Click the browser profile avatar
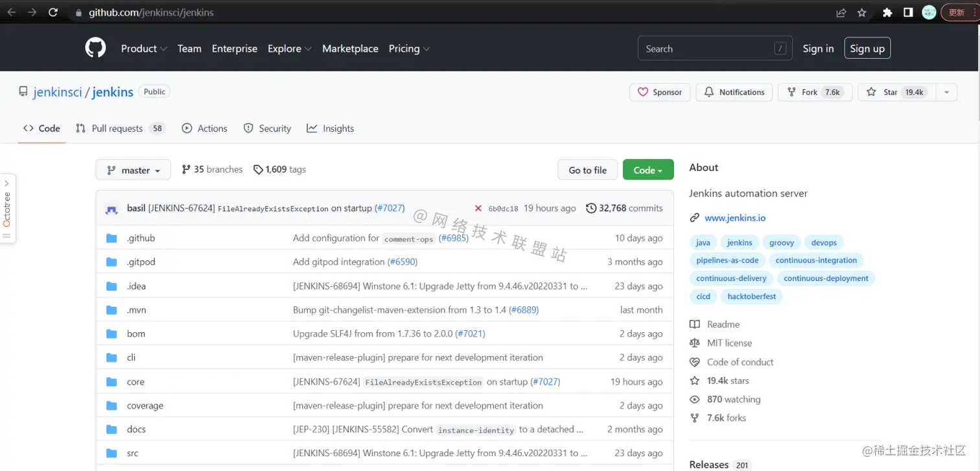Image resolution: width=980 pixels, height=471 pixels. pos(929,12)
